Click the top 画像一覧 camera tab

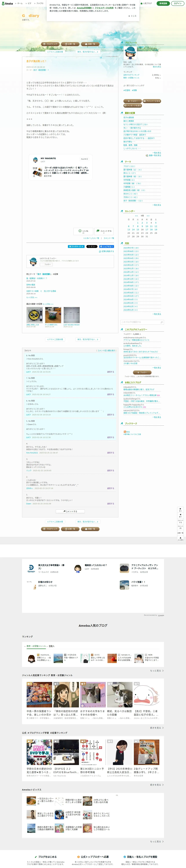point(90,44)
